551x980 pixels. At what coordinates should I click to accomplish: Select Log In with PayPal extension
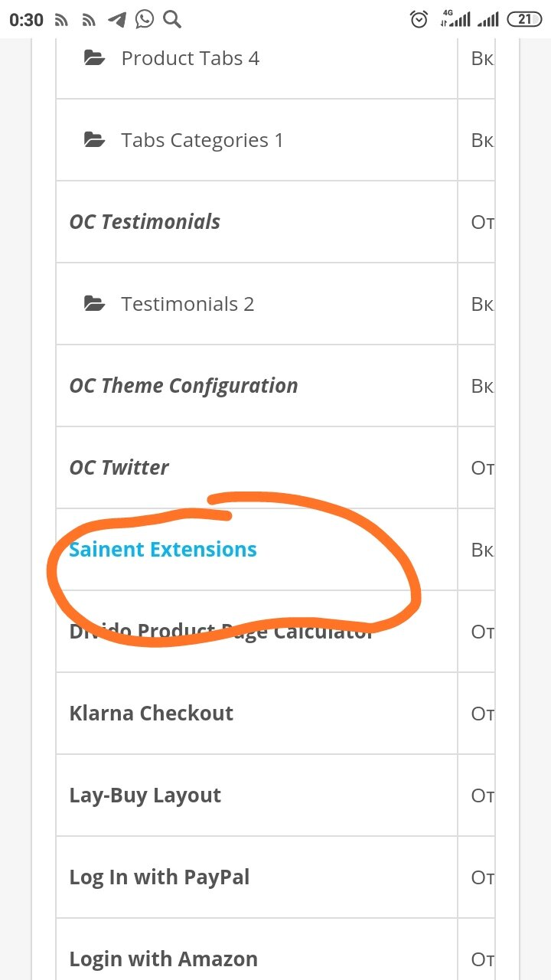tap(160, 877)
